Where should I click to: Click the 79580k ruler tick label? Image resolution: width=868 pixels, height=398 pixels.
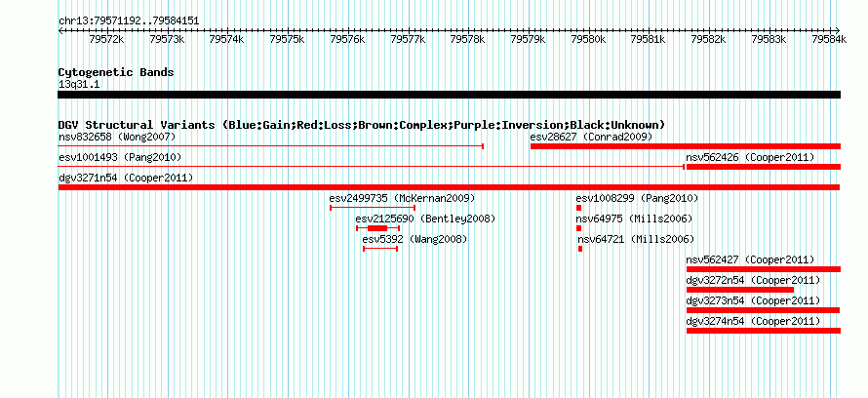588,39
